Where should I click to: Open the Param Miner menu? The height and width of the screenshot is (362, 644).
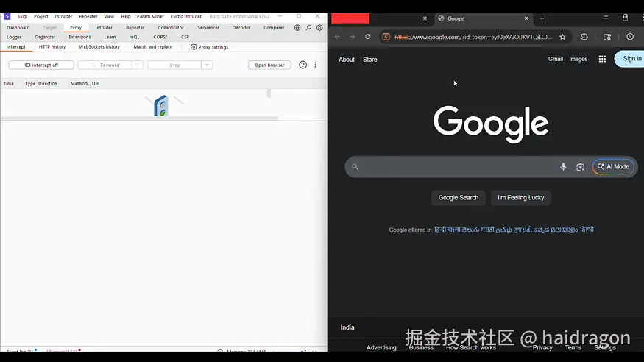pyautogui.click(x=150, y=16)
